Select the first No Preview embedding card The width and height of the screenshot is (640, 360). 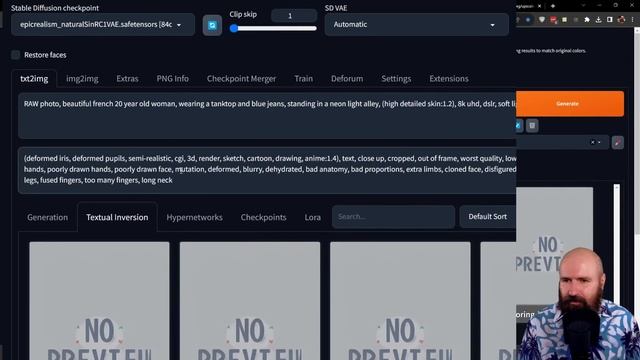[99, 301]
